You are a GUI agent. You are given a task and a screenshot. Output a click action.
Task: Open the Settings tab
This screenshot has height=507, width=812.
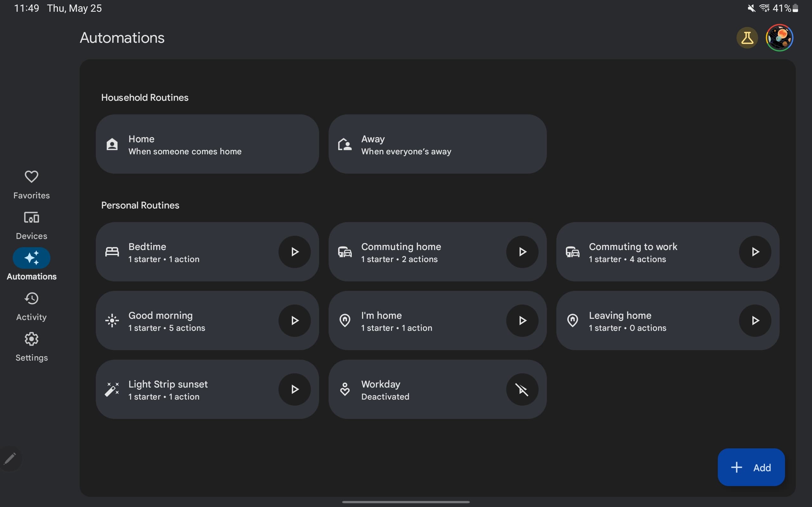[x=31, y=347]
